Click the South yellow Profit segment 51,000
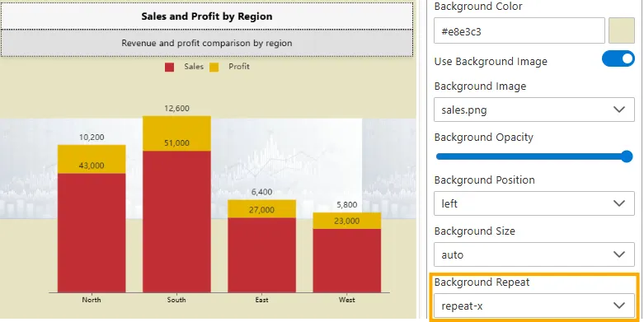Viewport: 644px width, 322px height. click(176, 133)
